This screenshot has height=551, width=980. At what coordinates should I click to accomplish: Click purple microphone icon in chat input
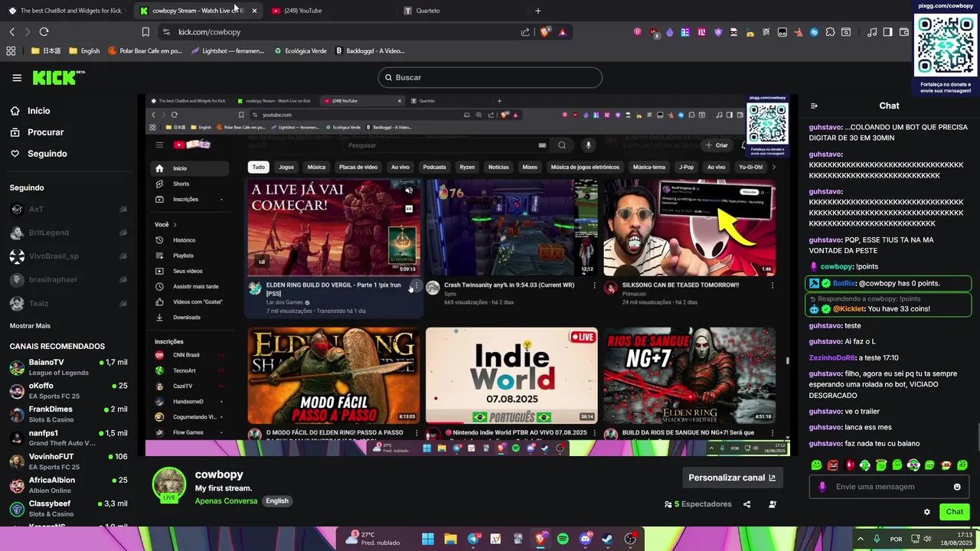click(x=822, y=487)
